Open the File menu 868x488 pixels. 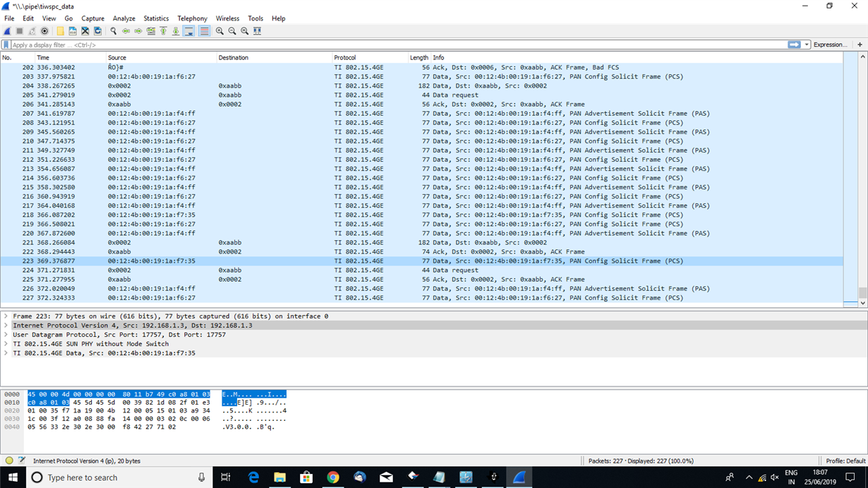[x=9, y=18]
